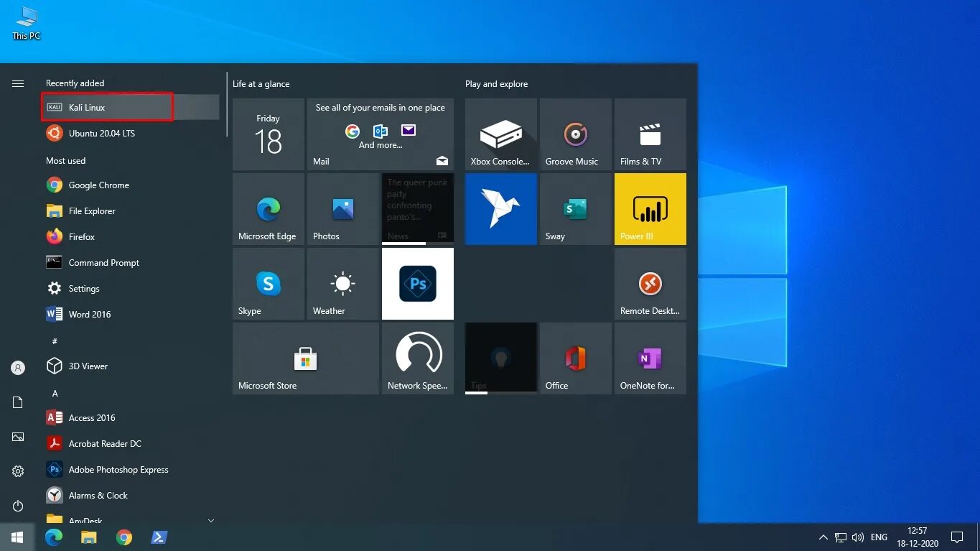Click the app list scrollbar
The image size is (980, 551).
tap(227, 104)
